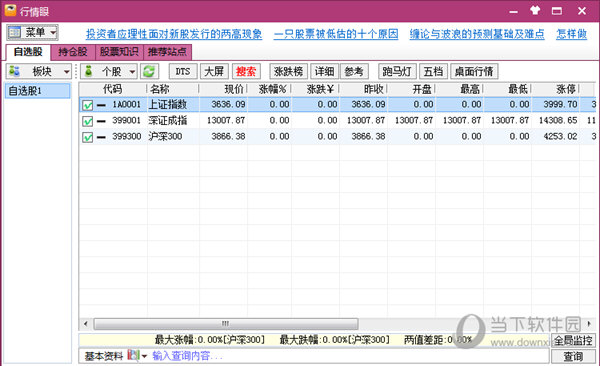Sort by the 最高 column header

pos(459,89)
